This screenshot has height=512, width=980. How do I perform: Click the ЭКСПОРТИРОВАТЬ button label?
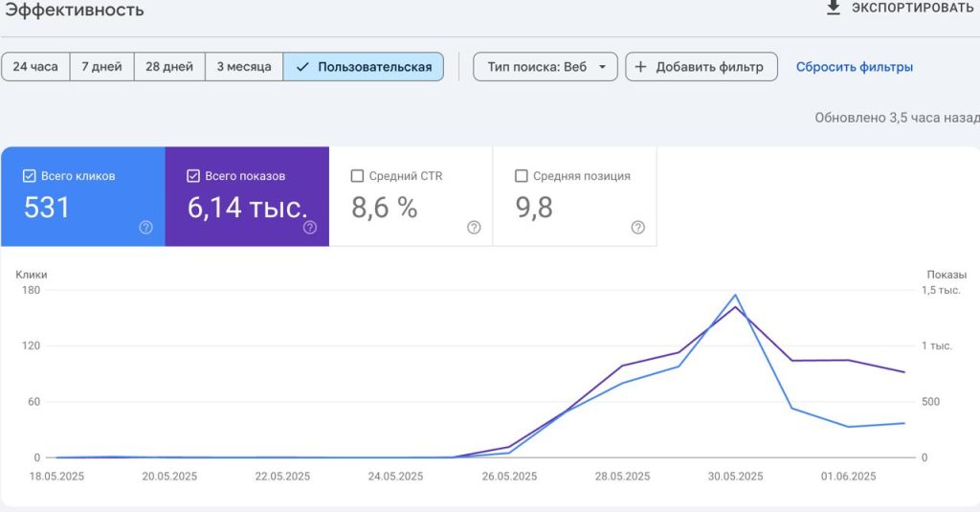pos(912,8)
